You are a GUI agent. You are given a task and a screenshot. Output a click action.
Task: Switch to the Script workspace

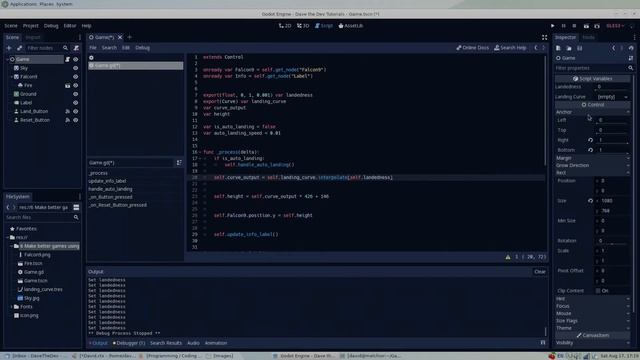(x=324, y=26)
